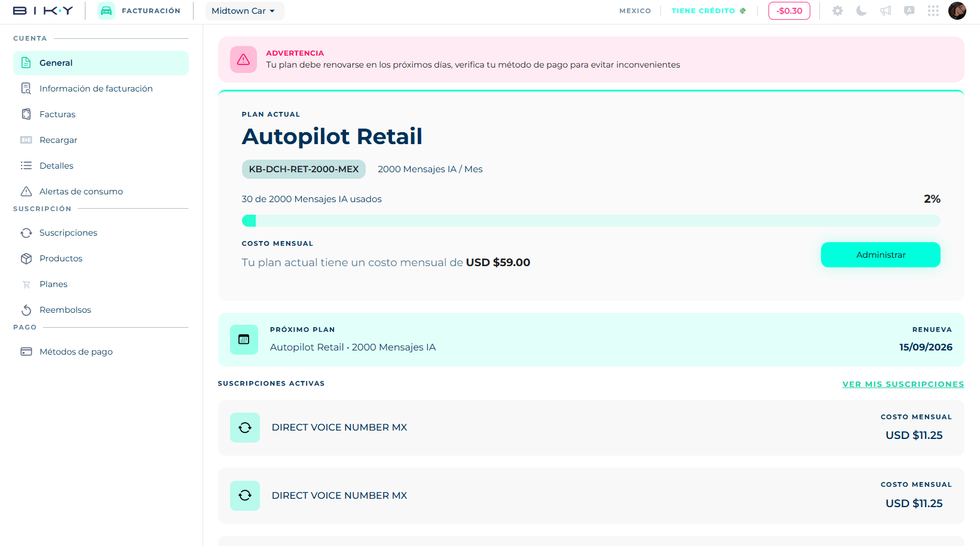The height and width of the screenshot is (546, 980).
Task: Click the Productos box icon
Action: (x=26, y=258)
